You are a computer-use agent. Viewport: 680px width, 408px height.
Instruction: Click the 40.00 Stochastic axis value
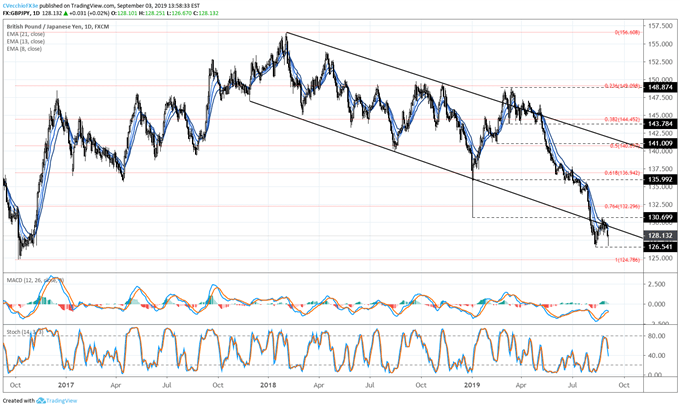tap(657, 356)
